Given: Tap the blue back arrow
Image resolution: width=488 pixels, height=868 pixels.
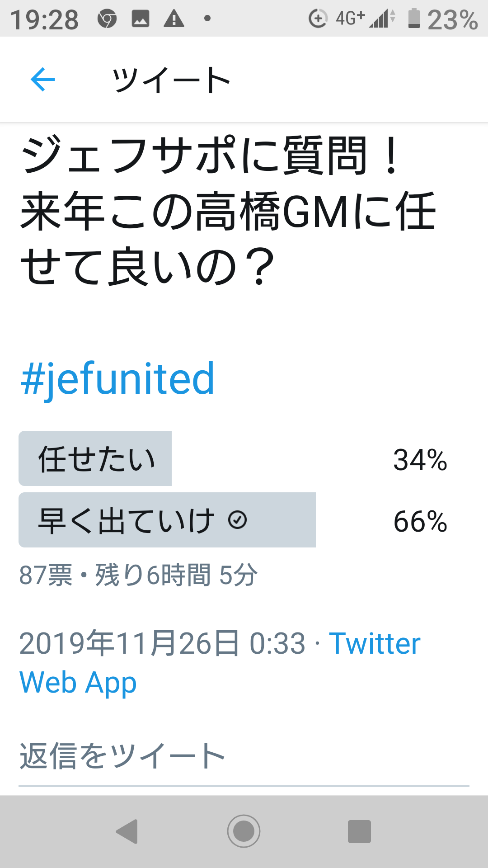Looking at the screenshot, I should coord(43,80).
